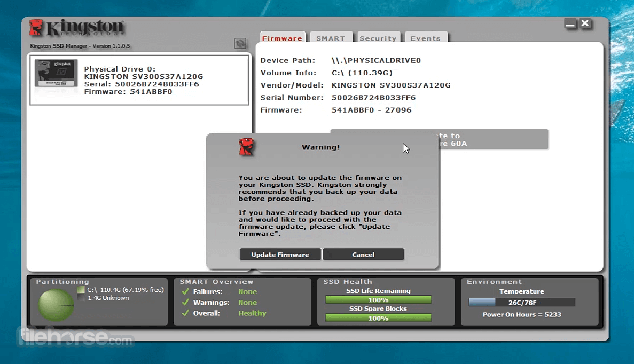
Task: Switch to the Events tab
Action: pyautogui.click(x=425, y=38)
